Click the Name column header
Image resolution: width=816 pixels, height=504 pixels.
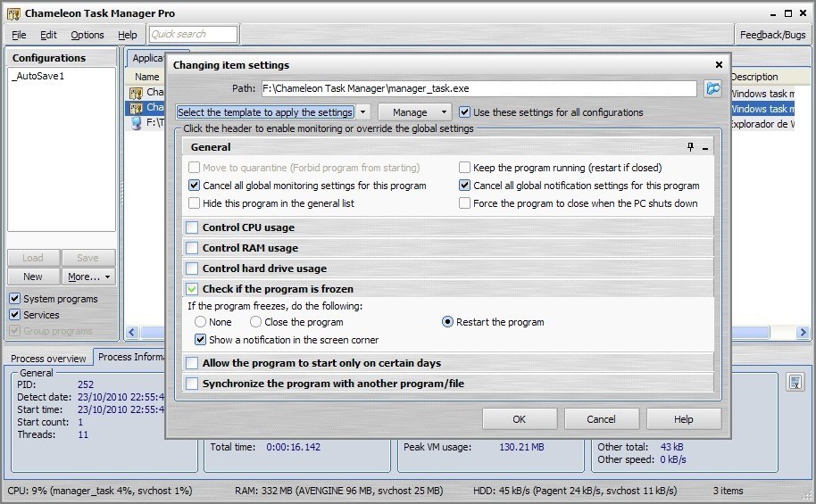pos(146,77)
